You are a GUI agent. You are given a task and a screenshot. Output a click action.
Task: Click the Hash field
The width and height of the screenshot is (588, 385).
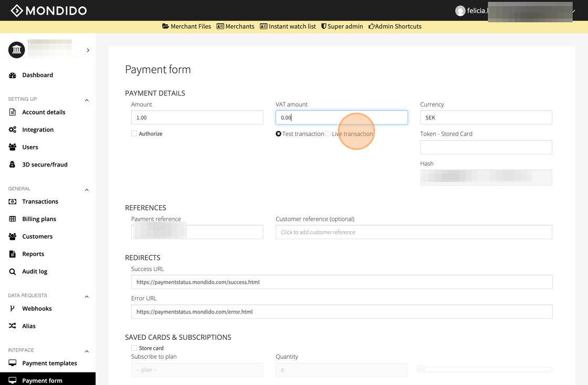(x=486, y=178)
